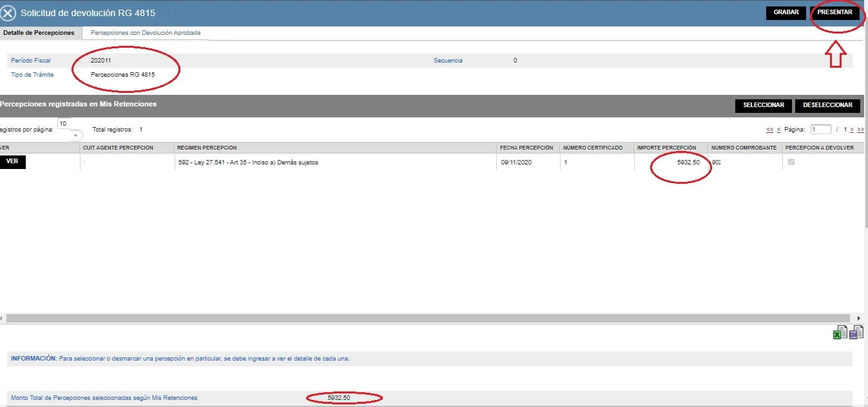Open Percepciones con Devolución Aprobada tab
The width and height of the screenshot is (868, 407).
click(x=146, y=33)
